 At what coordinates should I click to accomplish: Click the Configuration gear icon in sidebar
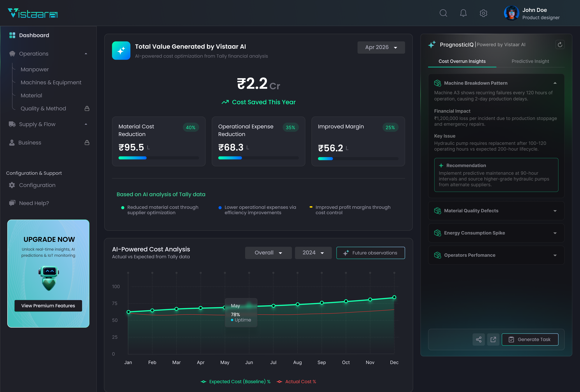(x=12, y=185)
